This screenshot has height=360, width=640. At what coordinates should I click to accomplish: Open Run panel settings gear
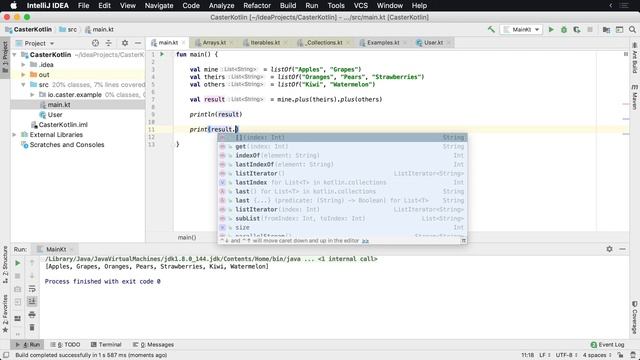tap(609, 249)
